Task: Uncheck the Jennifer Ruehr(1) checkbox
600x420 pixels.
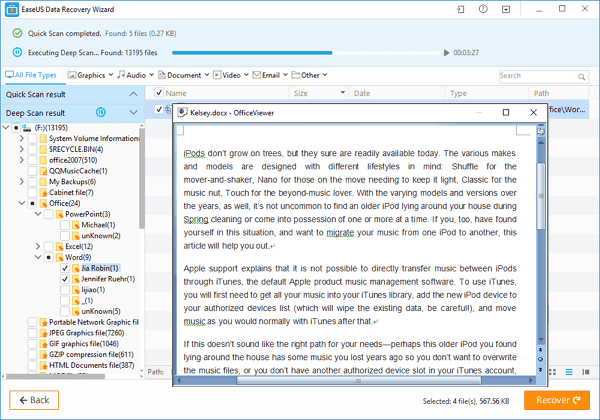Action: click(x=65, y=279)
